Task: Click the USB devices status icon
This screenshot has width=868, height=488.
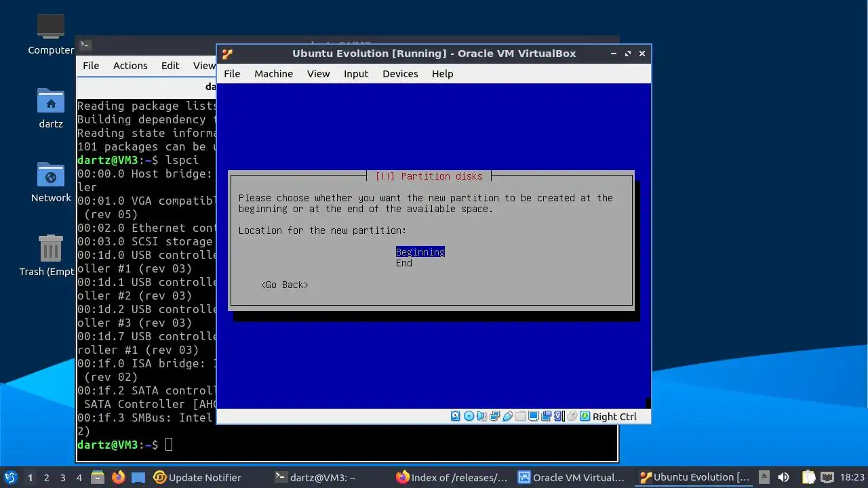Action: pos(507,416)
